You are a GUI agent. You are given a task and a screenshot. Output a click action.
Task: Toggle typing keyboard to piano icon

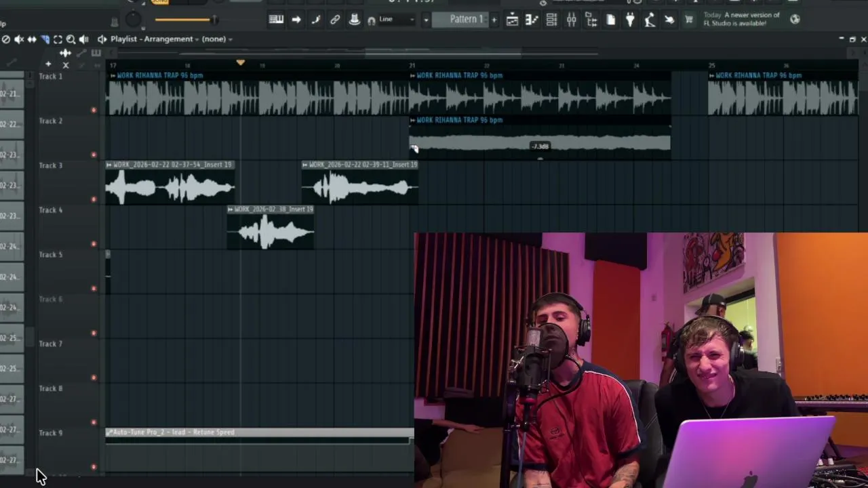[276, 20]
